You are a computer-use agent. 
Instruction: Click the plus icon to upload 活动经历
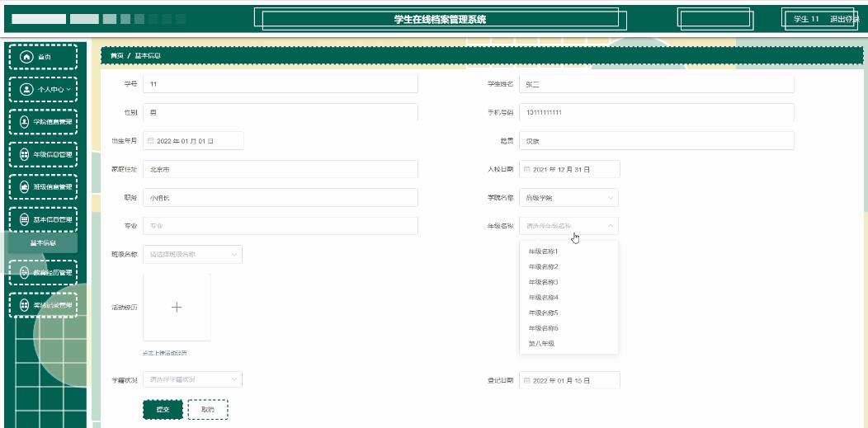click(x=177, y=308)
